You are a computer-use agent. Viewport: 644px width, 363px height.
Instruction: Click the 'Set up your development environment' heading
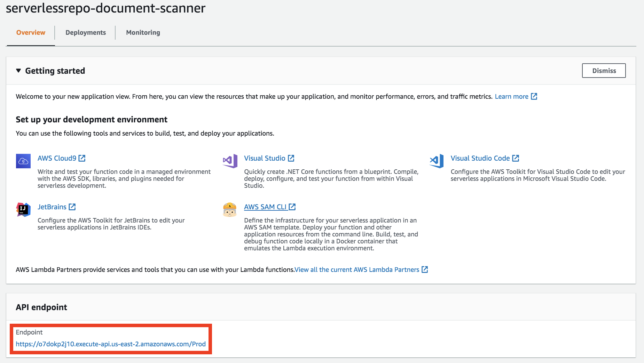click(92, 120)
